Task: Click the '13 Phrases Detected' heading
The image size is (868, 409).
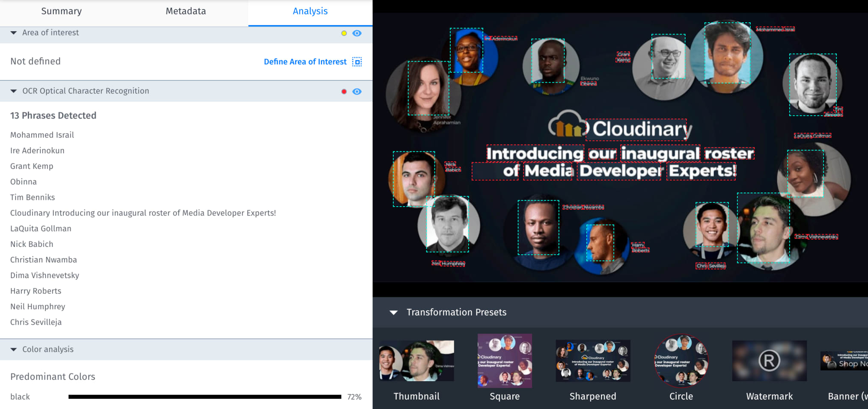Action: tap(53, 116)
